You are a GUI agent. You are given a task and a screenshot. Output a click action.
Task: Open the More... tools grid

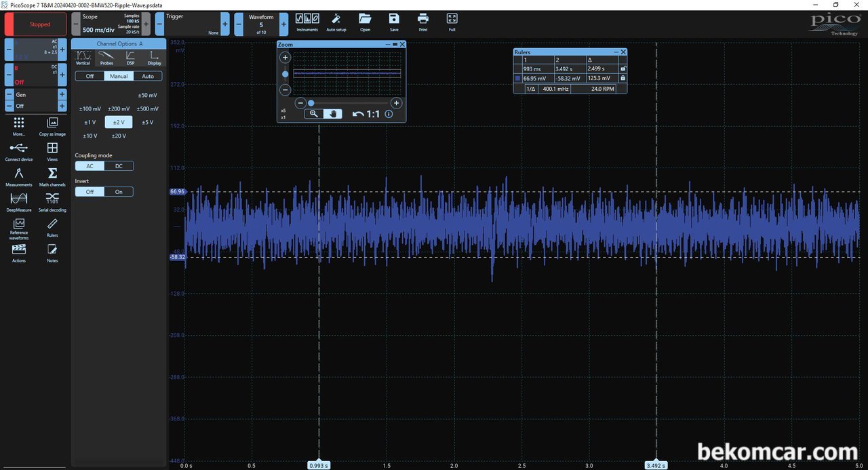tap(19, 126)
